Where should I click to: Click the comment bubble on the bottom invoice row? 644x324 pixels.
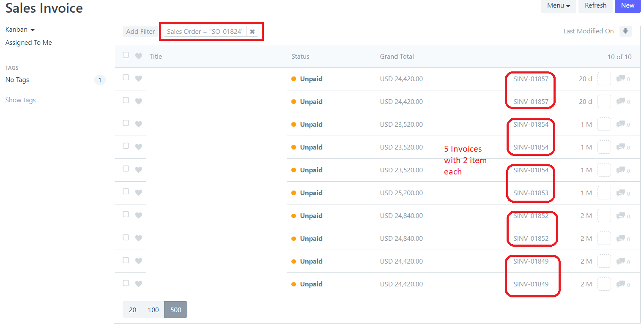click(621, 284)
